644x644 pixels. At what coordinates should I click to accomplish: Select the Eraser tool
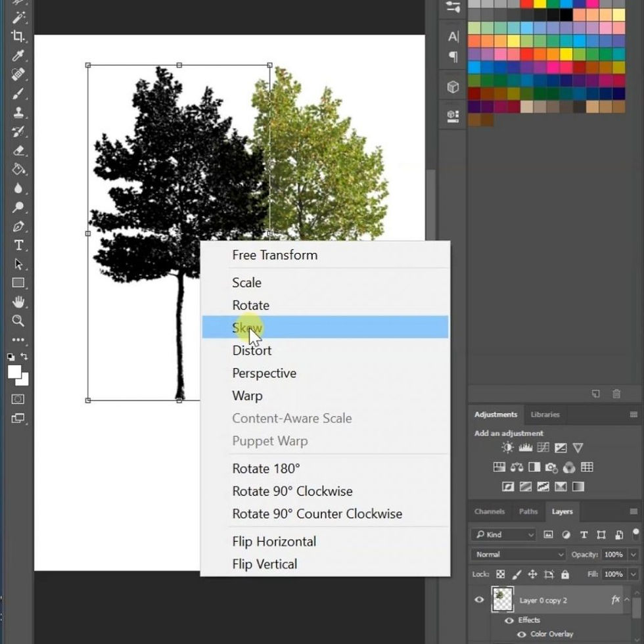18,150
